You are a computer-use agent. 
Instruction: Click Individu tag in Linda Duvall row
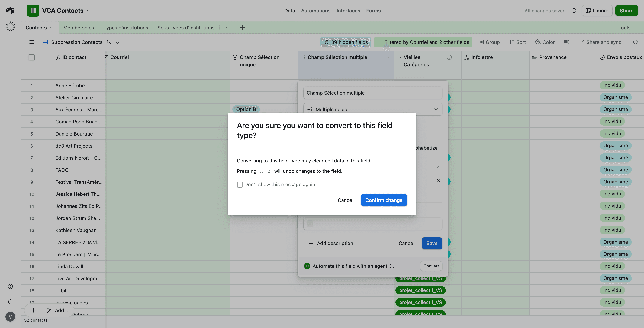pos(612,266)
